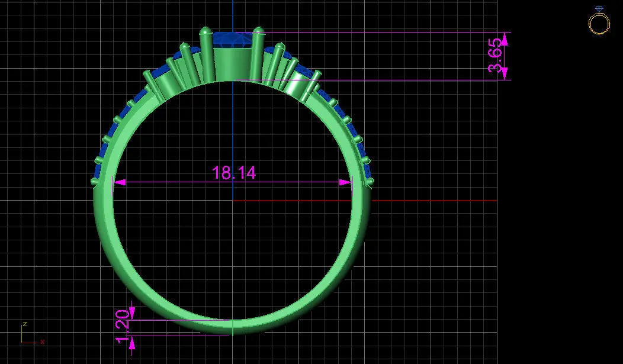Click the ring logo icon in top-right corner

point(599,21)
